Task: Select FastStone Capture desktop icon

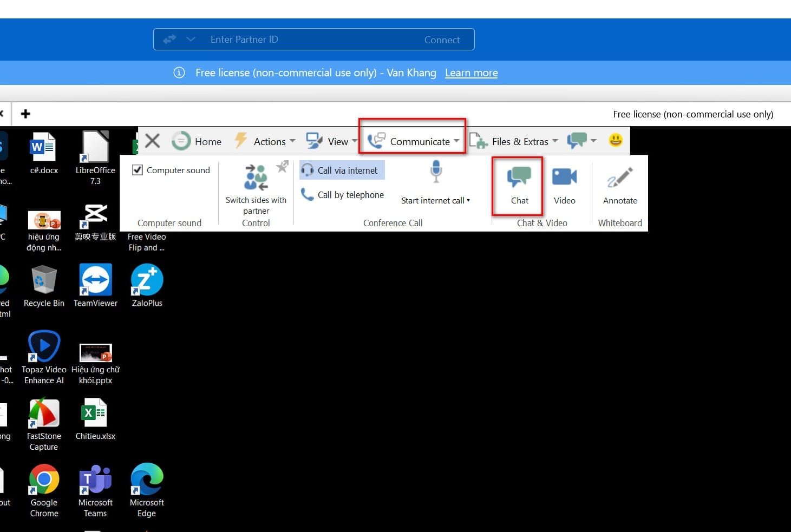Action: tap(44, 424)
